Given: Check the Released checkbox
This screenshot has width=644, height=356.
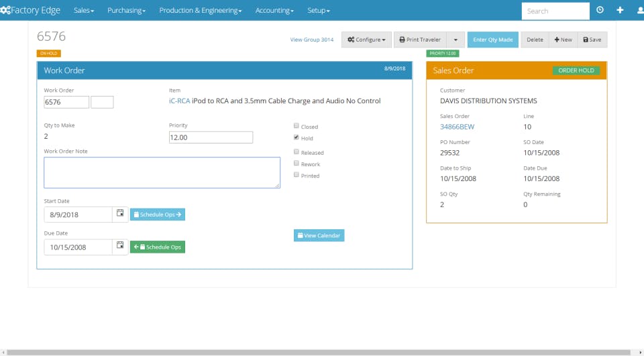Looking at the screenshot, I should coord(296,152).
